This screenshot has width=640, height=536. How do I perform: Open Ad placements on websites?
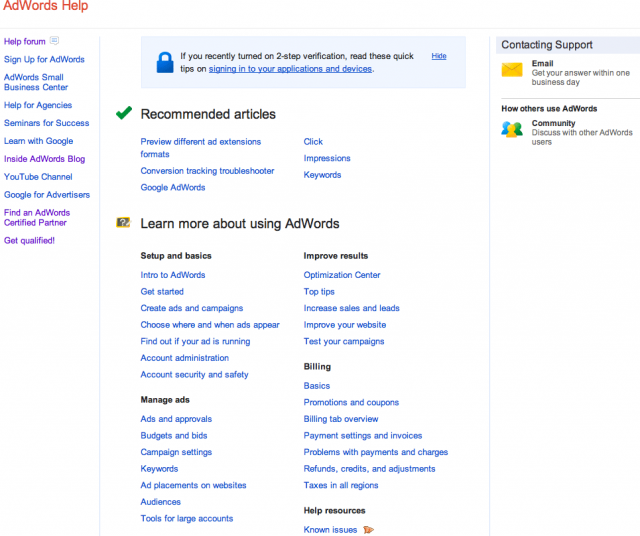(193, 485)
